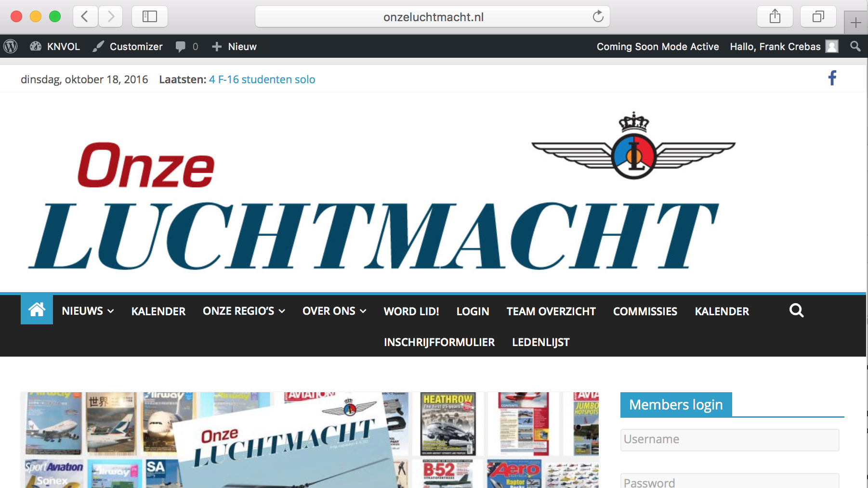Viewport: 868px width, 488px height.
Task: Open the INSCHRIJFFORMULIER page
Action: [439, 342]
